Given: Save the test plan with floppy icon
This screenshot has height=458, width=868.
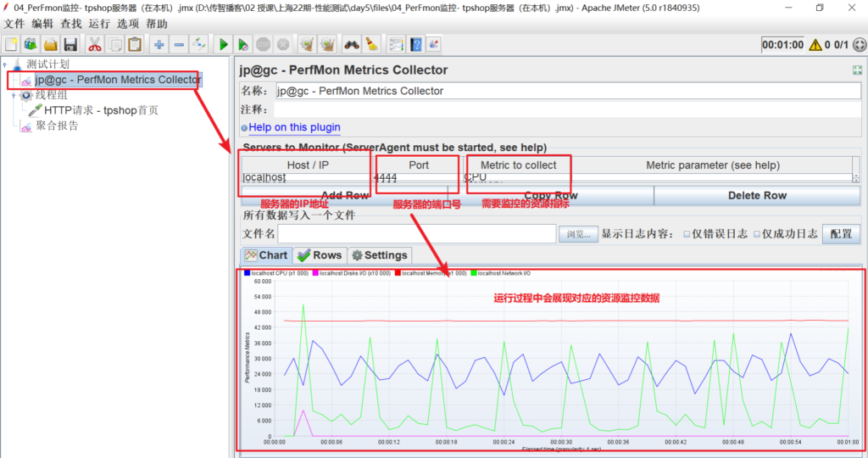Looking at the screenshot, I should pos(71,44).
